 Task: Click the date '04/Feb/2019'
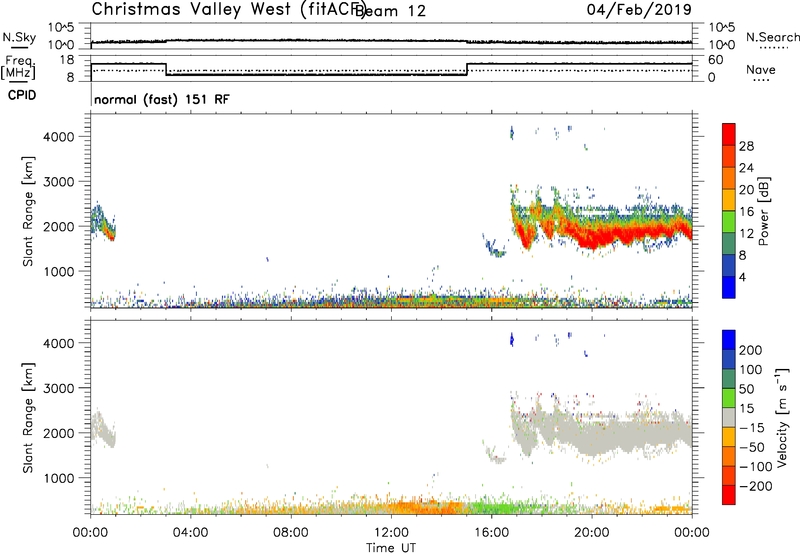pos(639,9)
